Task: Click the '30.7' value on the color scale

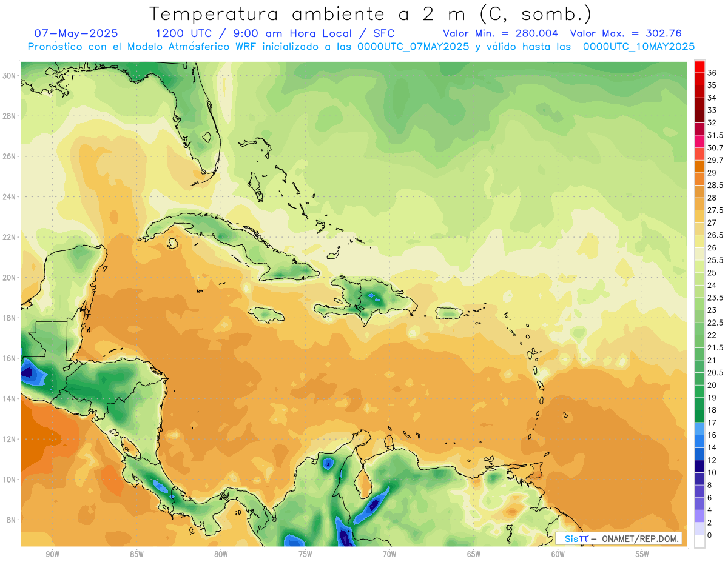Action: pyautogui.click(x=715, y=148)
